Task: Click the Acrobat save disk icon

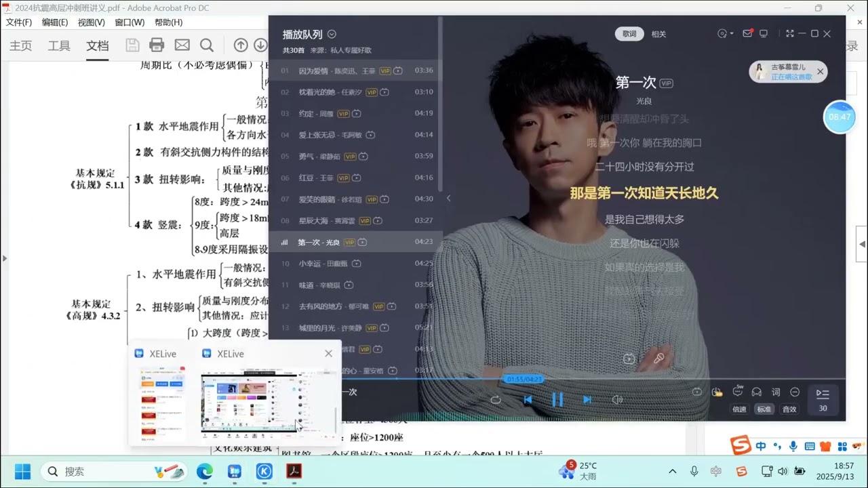Action: [132, 45]
